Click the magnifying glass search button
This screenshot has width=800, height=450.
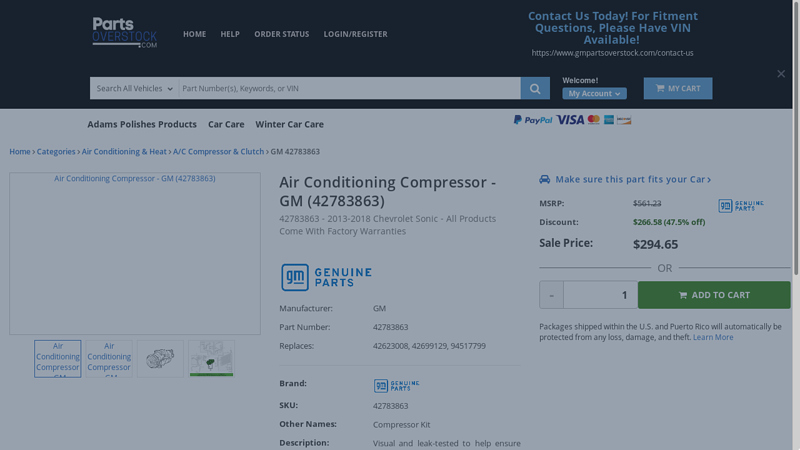[x=535, y=88]
